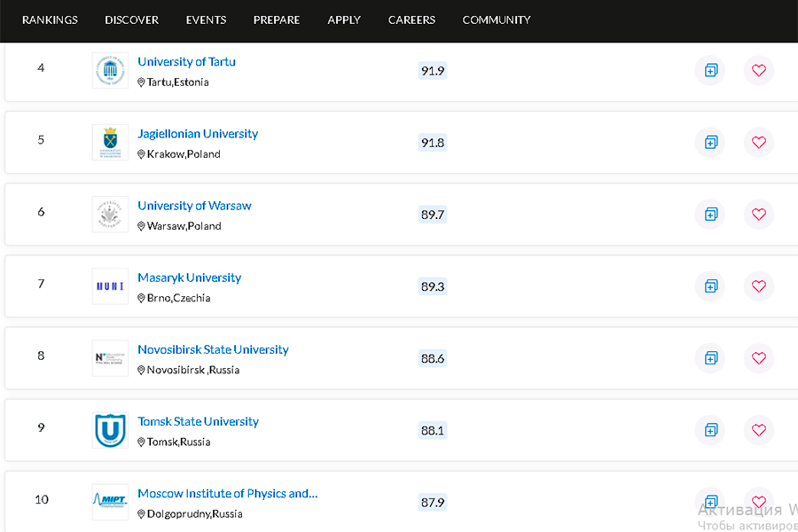798x532 pixels.
Task: Add Novosibirsk State University to compare
Action: click(x=710, y=357)
